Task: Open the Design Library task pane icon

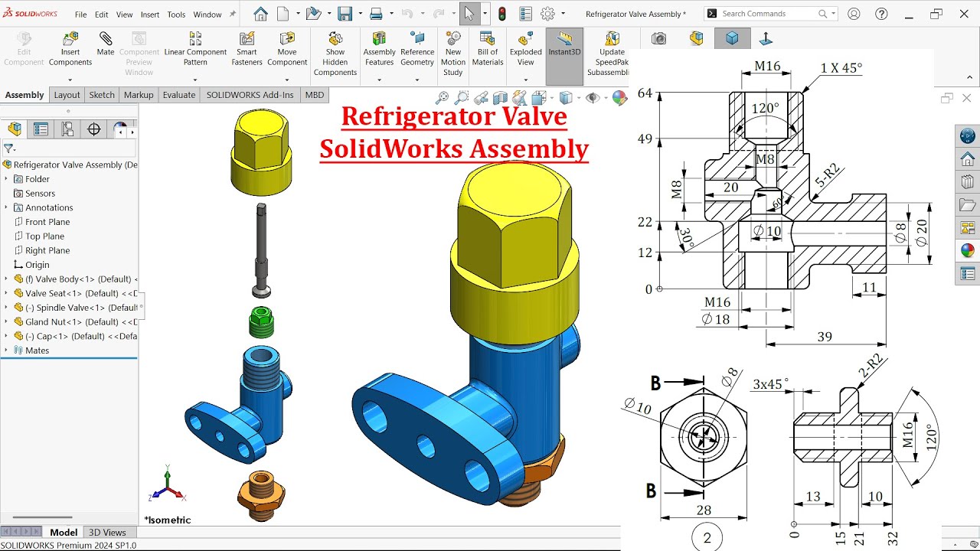Action: 968,182
